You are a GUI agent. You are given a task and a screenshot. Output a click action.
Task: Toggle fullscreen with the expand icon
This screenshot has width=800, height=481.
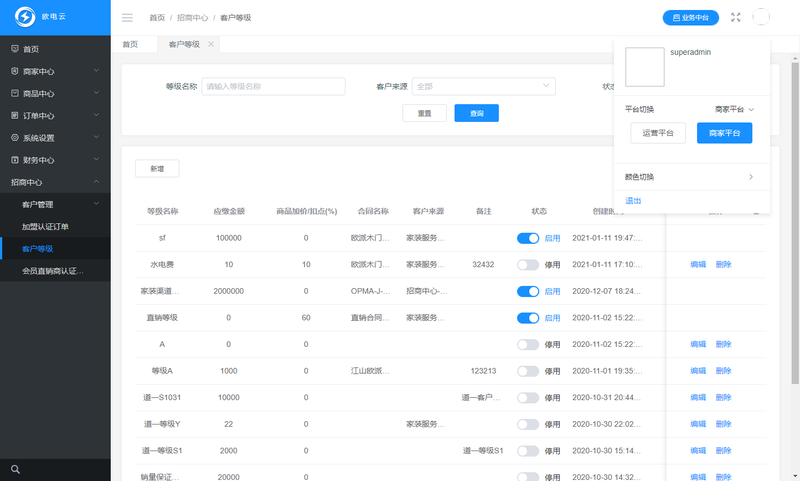point(735,17)
